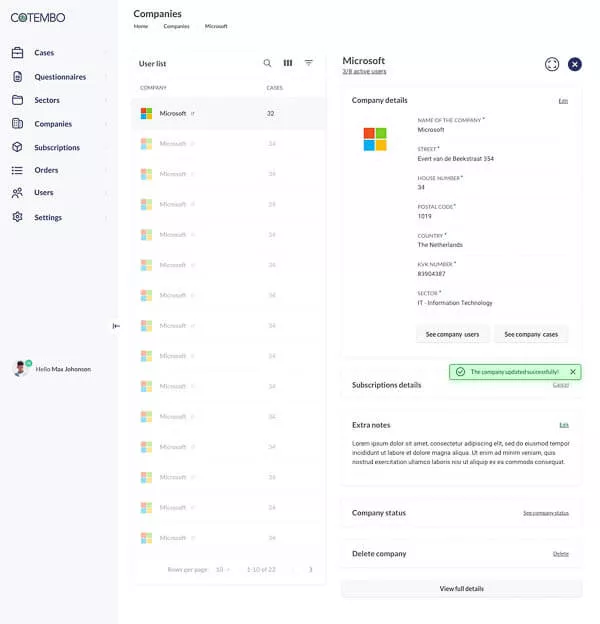Click the search icon in User list
The width and height of the screenshot is (600, 624).
click(x=267, y=63)
